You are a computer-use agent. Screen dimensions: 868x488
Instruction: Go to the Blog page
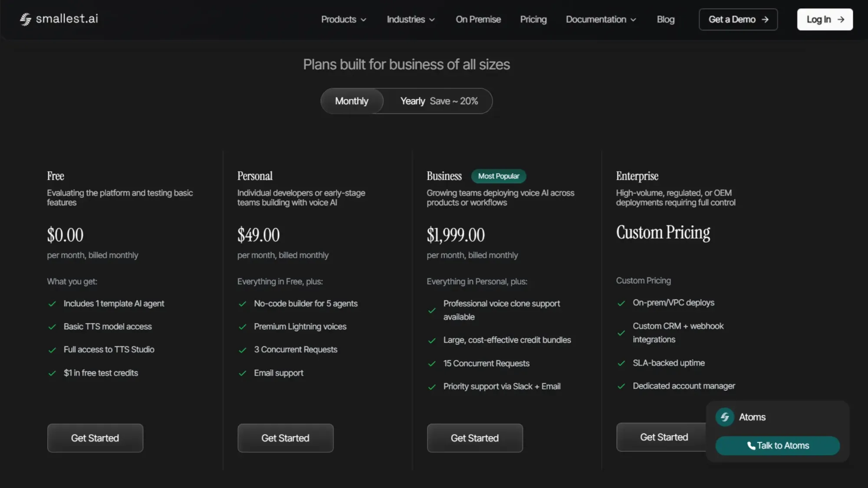pyautogui.click(x=665, y=20)
